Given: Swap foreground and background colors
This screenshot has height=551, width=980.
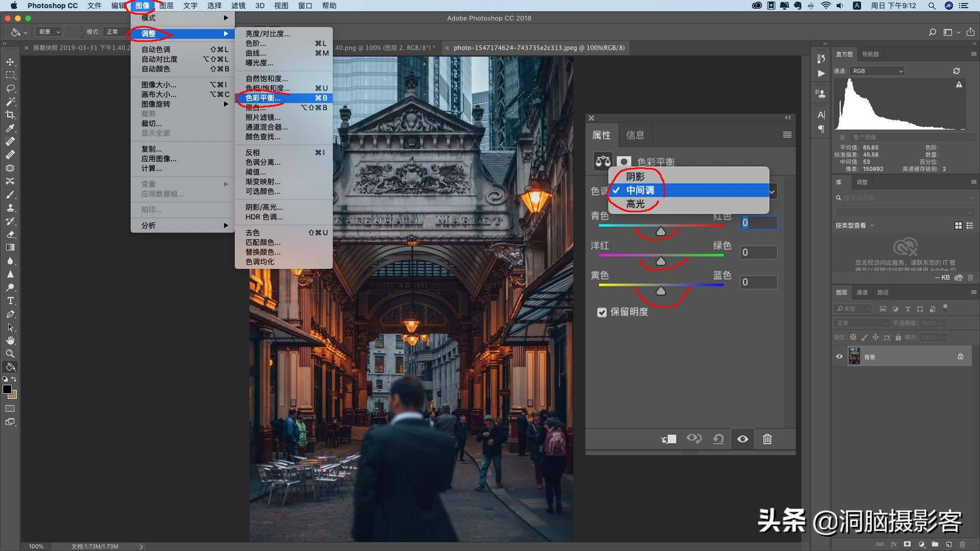Looking at the screenshot, I should pyautogui.click(x=14, y=379).
